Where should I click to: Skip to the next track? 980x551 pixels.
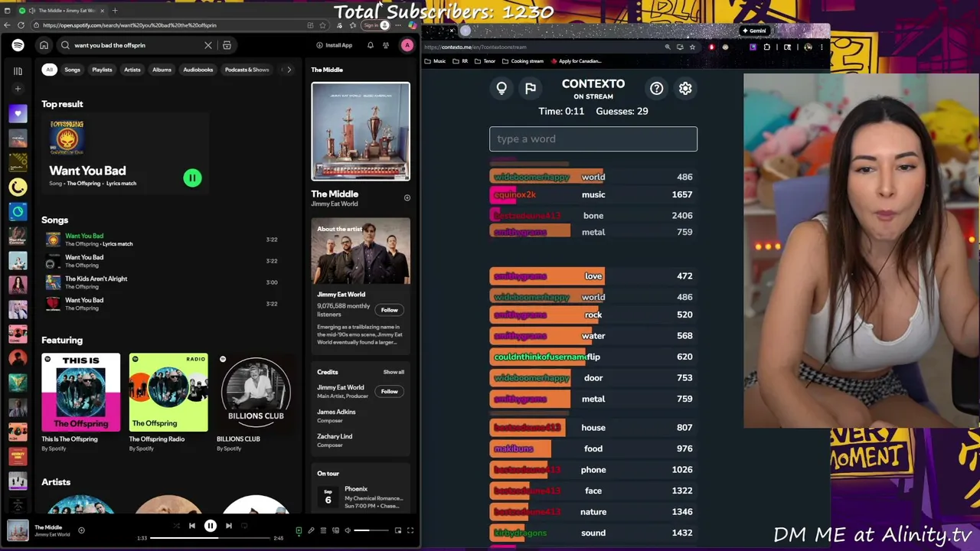point(228,526)
